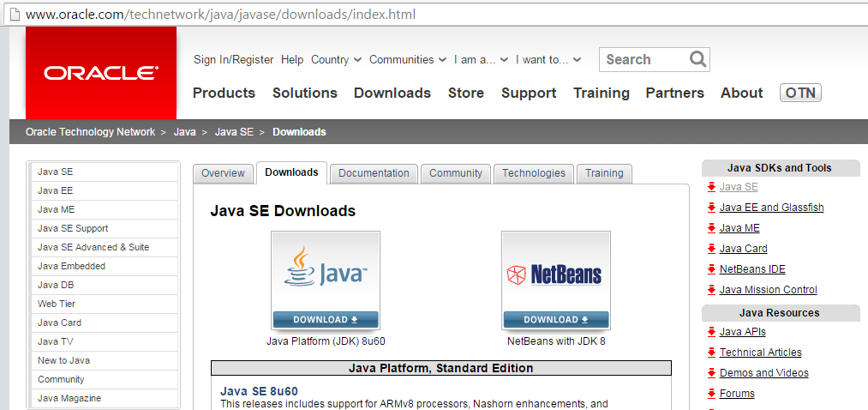Click red arrow icon beside NetBeans IDE
868x410 pixels.
point(711,269)
